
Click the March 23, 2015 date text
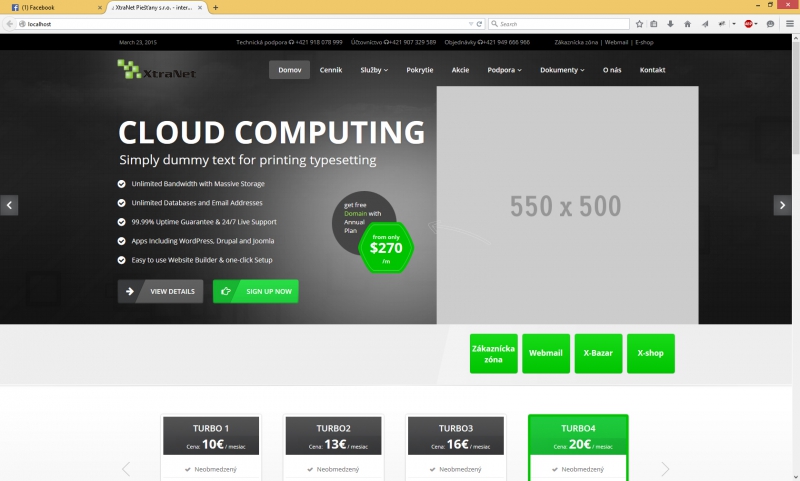(138, 42)
